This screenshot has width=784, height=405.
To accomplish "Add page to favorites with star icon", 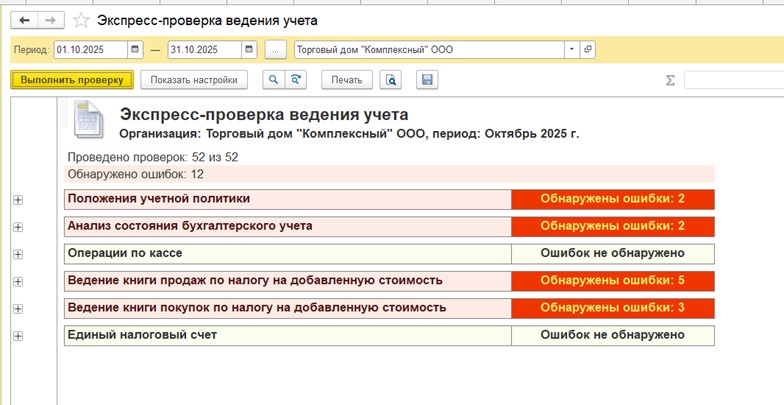I will (x=81, y=20).
